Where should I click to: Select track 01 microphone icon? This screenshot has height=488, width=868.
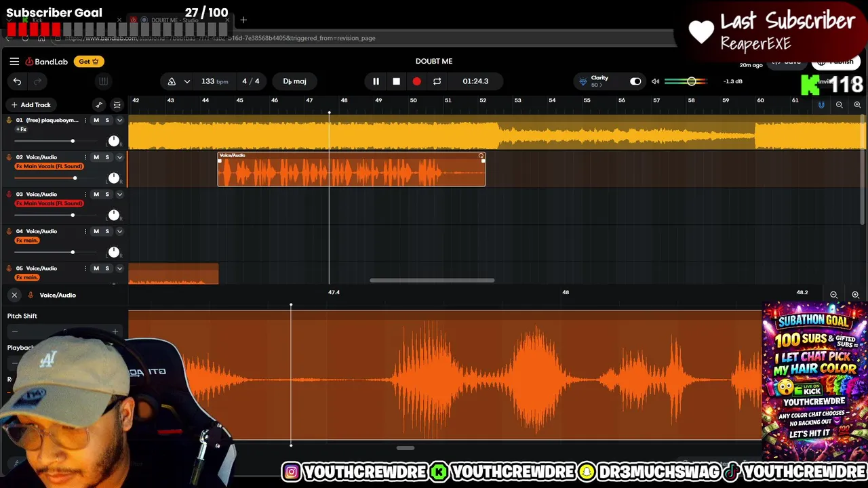tap(9, 120)
